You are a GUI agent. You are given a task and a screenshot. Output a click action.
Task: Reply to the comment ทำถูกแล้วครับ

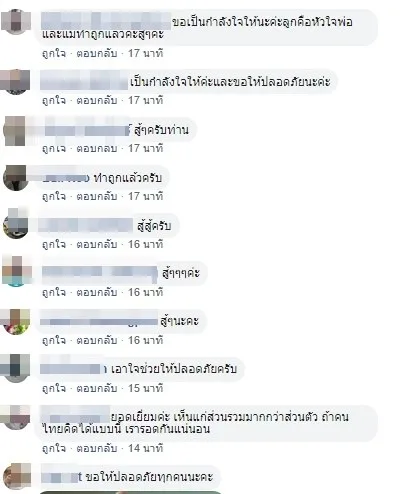tap(97, 196)
